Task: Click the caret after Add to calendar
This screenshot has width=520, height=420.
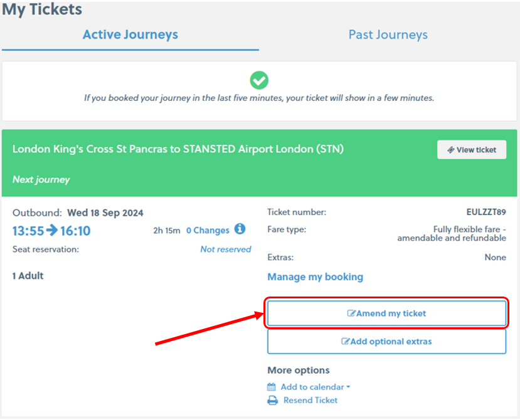Action: pos(348,387)
